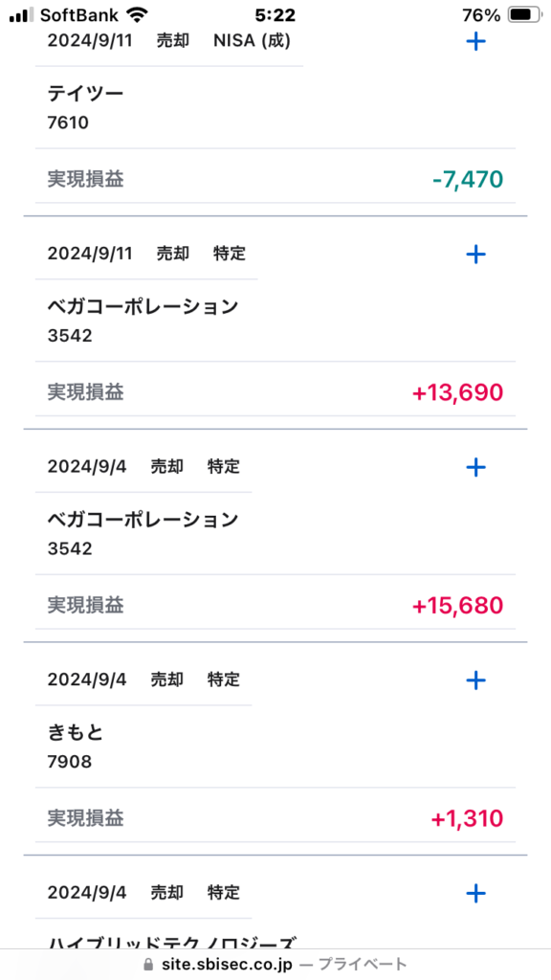Viewport: 551px width, 980px height.
Task: Expand the 2024/9/11 ベガコーポレーション plus icon
Action: pyautogui.click(x=476, y=254)
